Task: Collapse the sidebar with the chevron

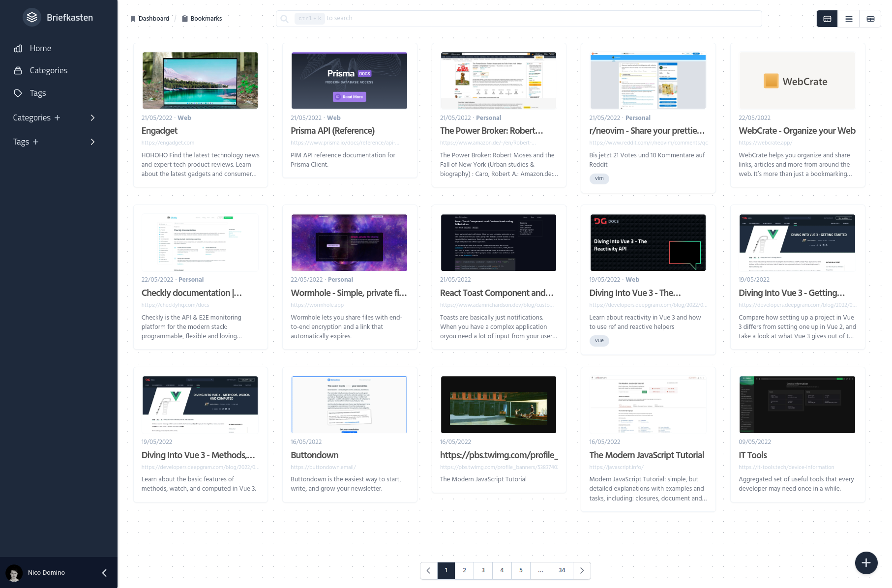Action: pyautogui.click(x=104, y=573)
